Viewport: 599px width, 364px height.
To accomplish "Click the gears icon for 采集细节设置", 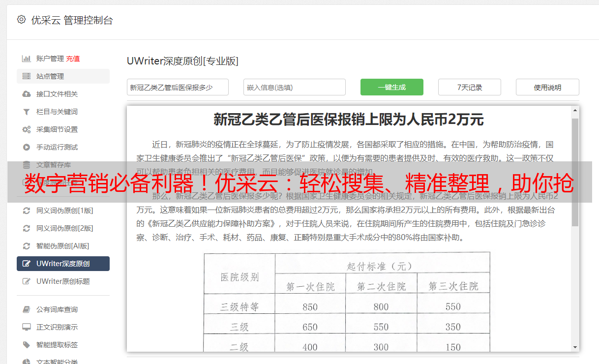I will coord(27,129).
